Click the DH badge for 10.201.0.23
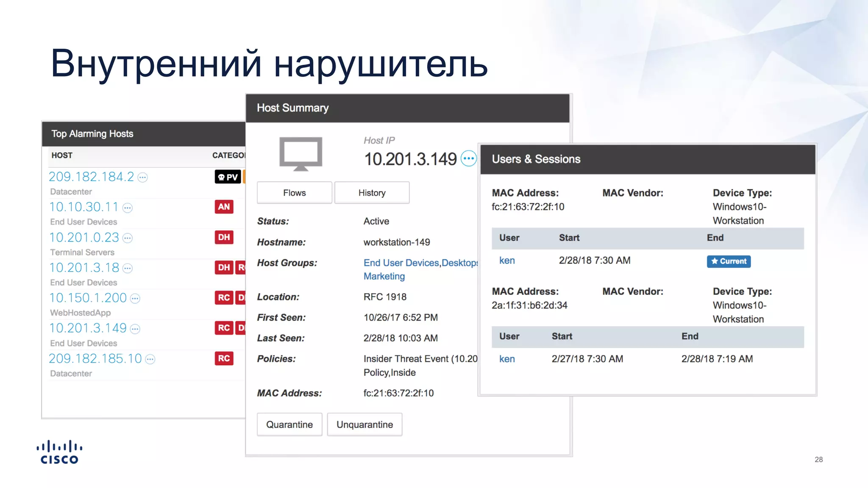 point(224,237)
